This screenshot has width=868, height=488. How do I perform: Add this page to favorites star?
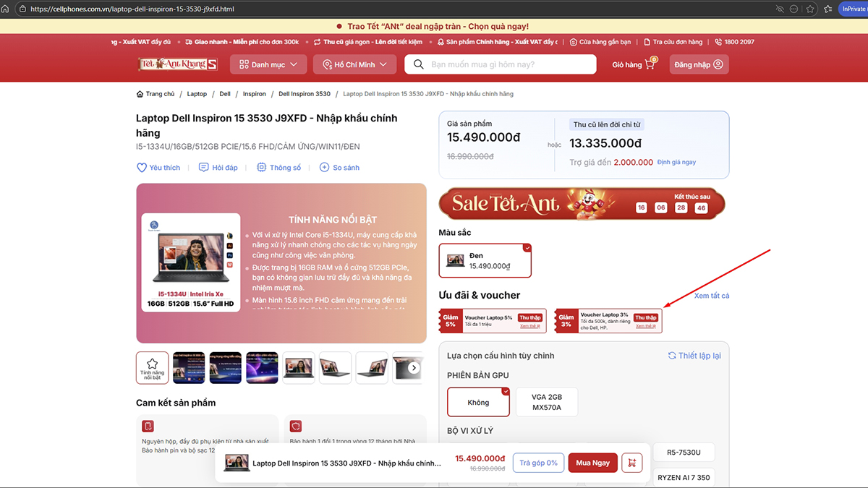click(810, 9)
